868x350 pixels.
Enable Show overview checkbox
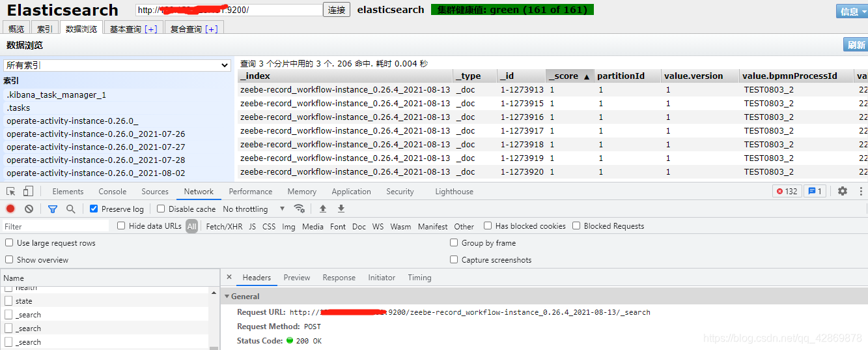click(9, 259)
